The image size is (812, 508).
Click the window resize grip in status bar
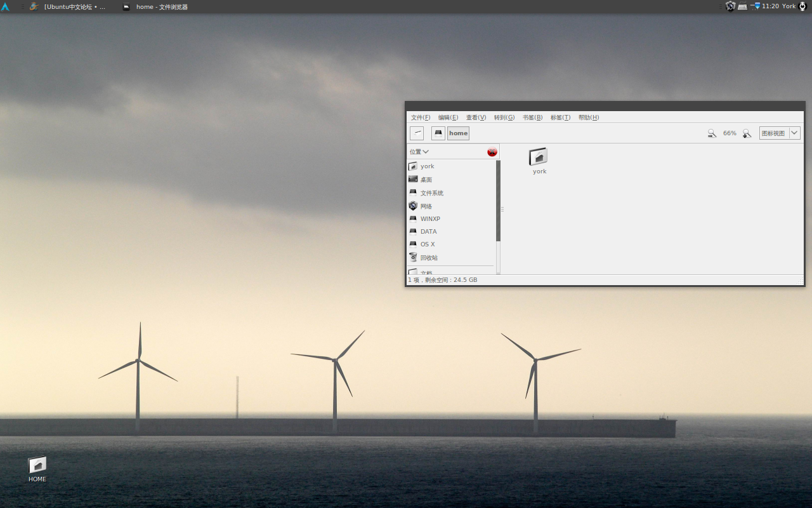800,281
